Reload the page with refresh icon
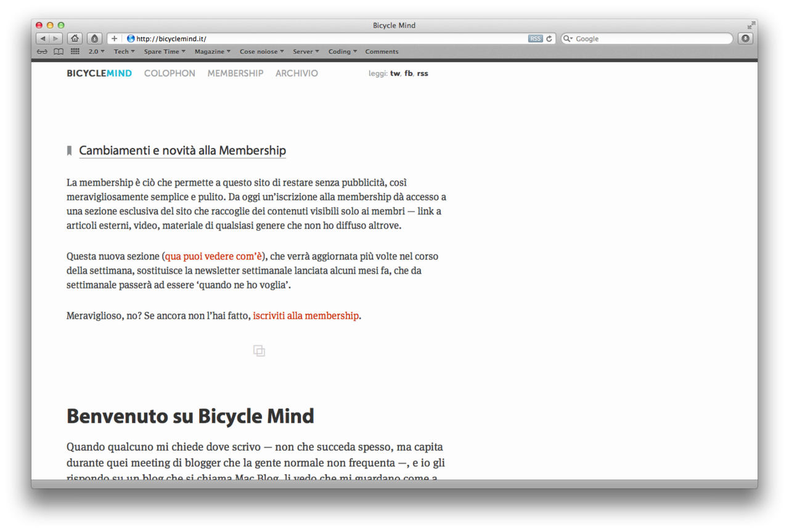The image size is (789, 532). (549, 39)
